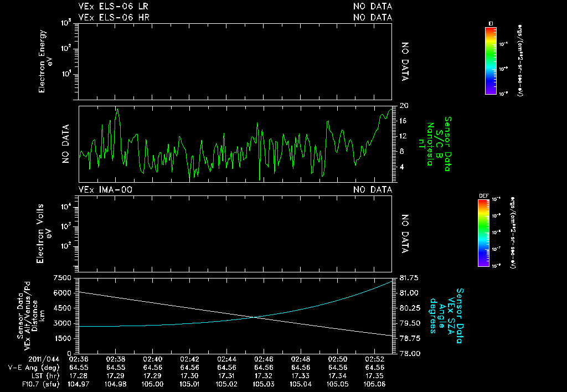Click the V-E Ang value under 02:36
This screenshot has width=567, height=392.
pos(79,368)
